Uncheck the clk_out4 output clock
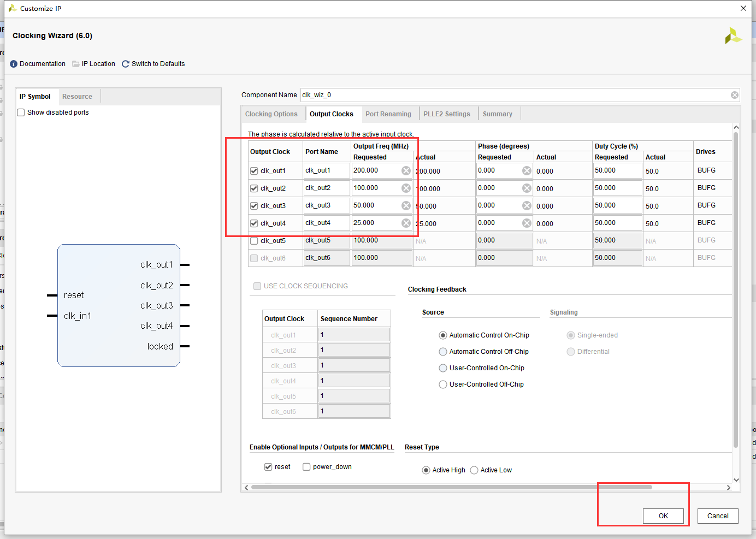756x539 pixels. [254, 223]
